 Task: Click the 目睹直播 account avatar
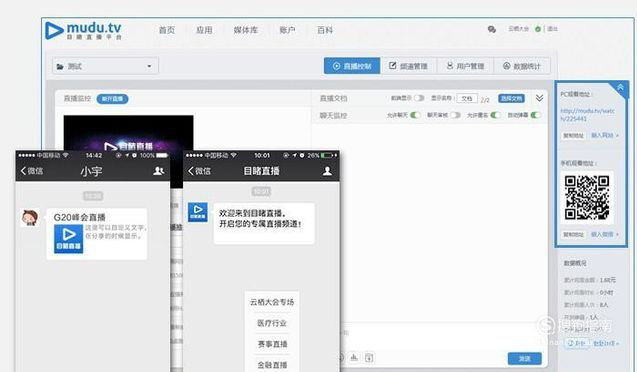198,212
